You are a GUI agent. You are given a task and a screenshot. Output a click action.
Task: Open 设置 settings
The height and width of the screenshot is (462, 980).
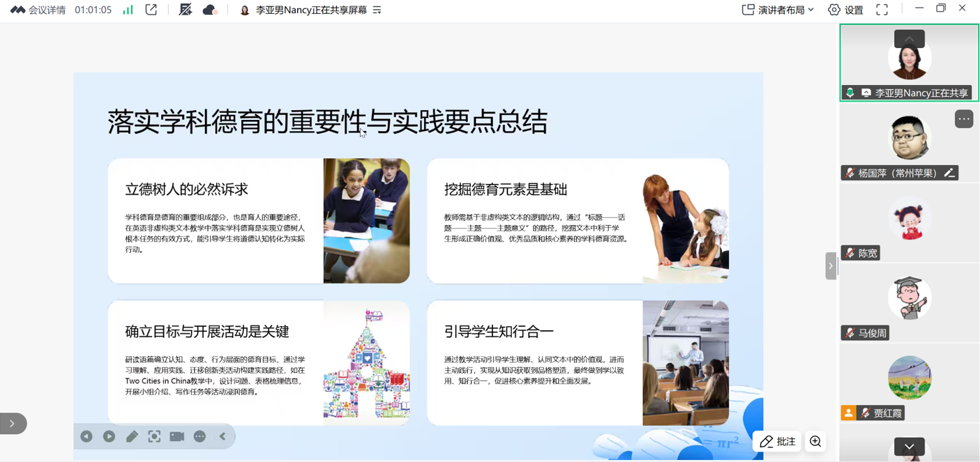coord(845,10)
